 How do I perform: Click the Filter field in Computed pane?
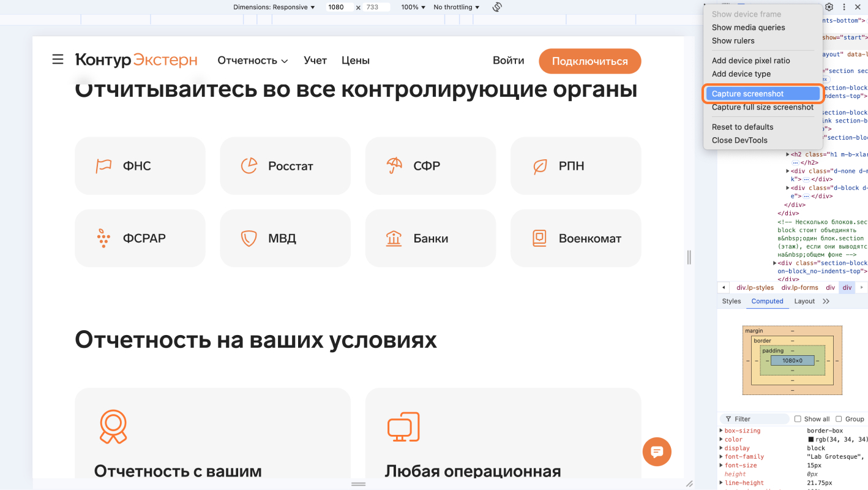(755, 419)
